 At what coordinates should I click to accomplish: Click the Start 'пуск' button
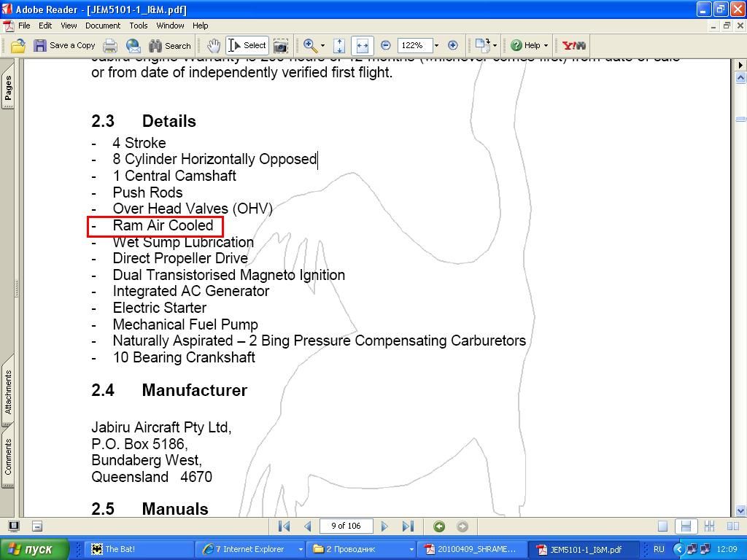click(34, 549)
